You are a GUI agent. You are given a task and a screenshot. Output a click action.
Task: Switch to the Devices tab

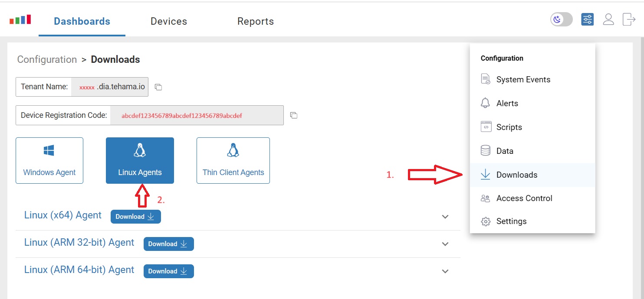point(169,21)
